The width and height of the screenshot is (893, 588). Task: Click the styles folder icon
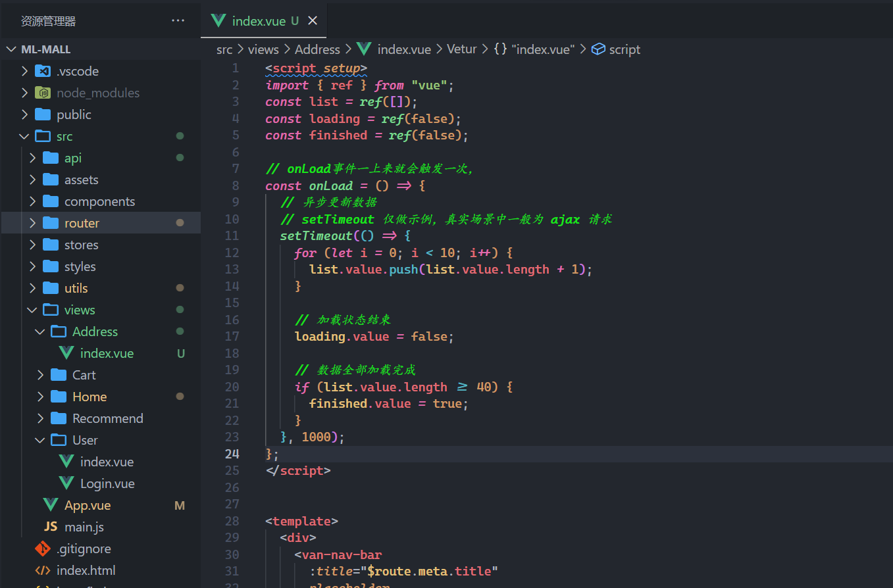pyautogui.click(x=51, y=266)
